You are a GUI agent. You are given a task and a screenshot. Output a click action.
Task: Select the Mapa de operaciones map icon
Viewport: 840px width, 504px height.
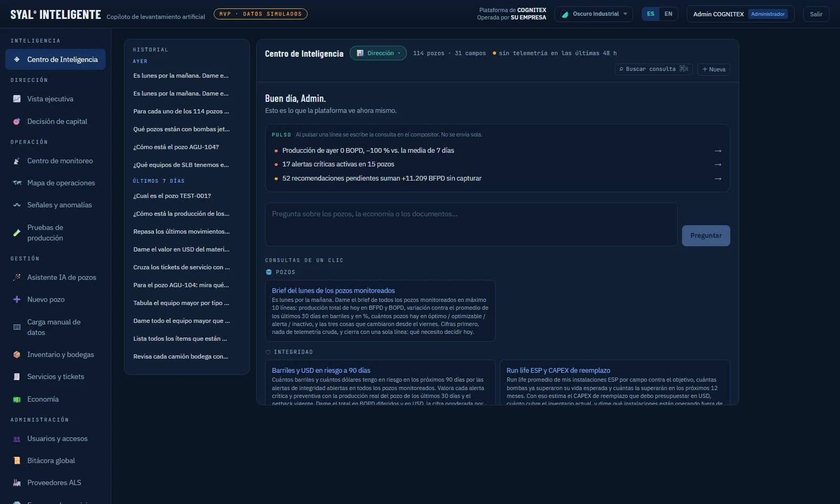[x=17, y=183]
